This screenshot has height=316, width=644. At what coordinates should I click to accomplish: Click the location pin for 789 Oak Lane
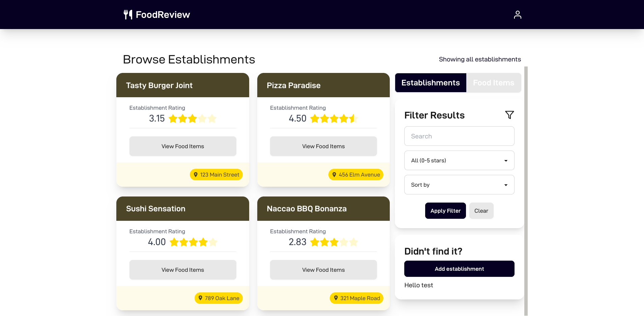(200, 298)
